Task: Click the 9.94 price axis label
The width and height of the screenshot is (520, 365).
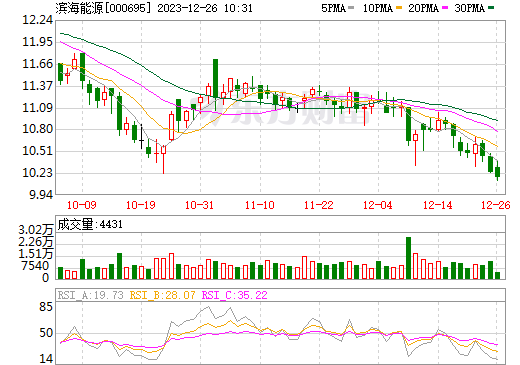Action: [41, 195]
